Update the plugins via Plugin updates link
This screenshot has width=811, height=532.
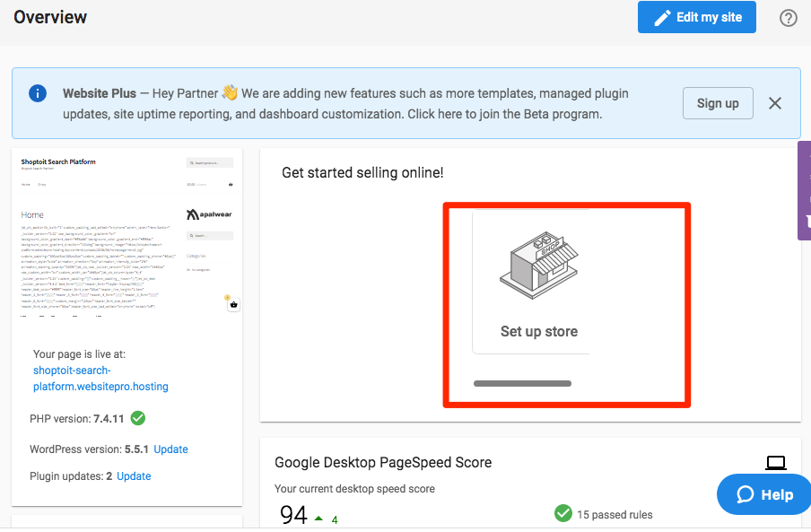[134, 476]
